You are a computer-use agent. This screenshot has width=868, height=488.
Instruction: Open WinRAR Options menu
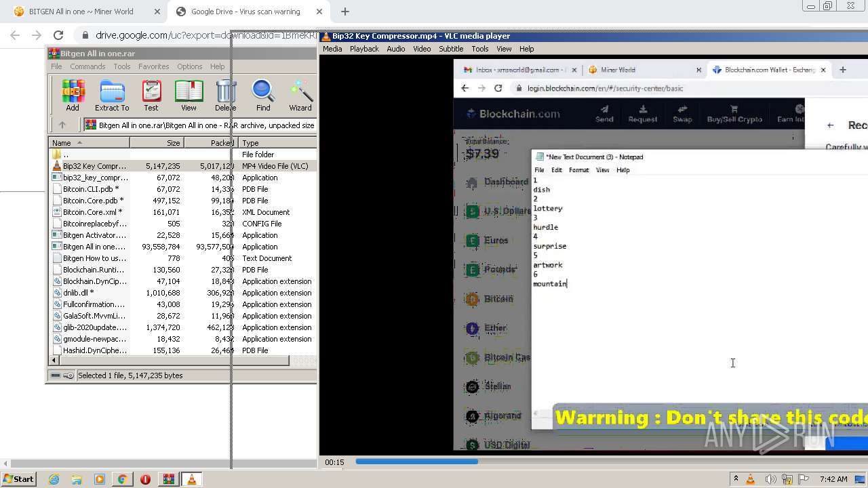190,66
